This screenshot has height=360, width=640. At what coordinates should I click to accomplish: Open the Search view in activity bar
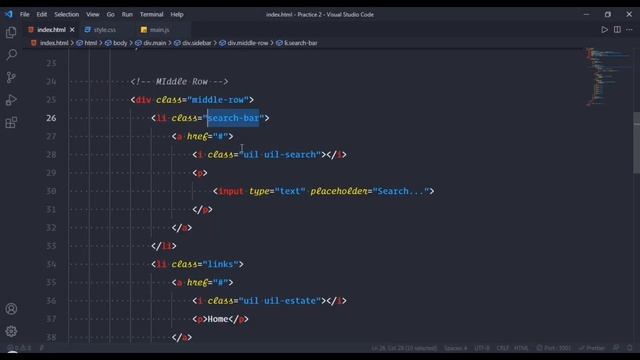(x=11, y=54)
